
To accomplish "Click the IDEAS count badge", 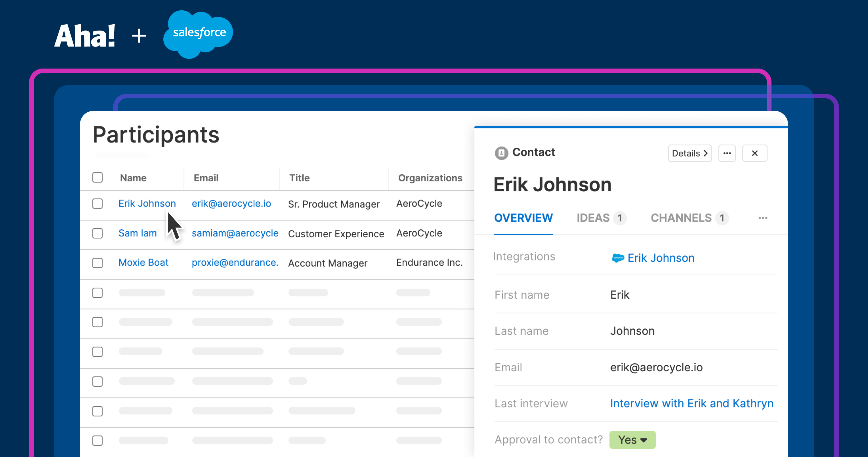I will pos(619,218).
